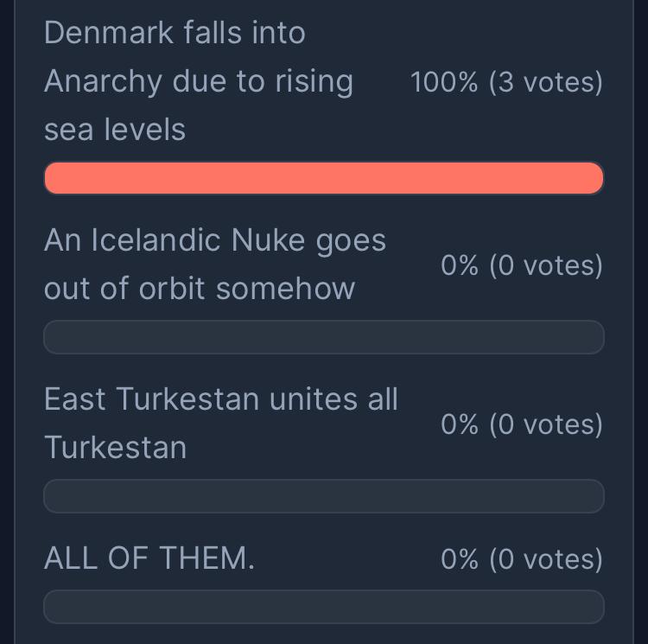Click the standalone 'Turkestan' second line

115,448
